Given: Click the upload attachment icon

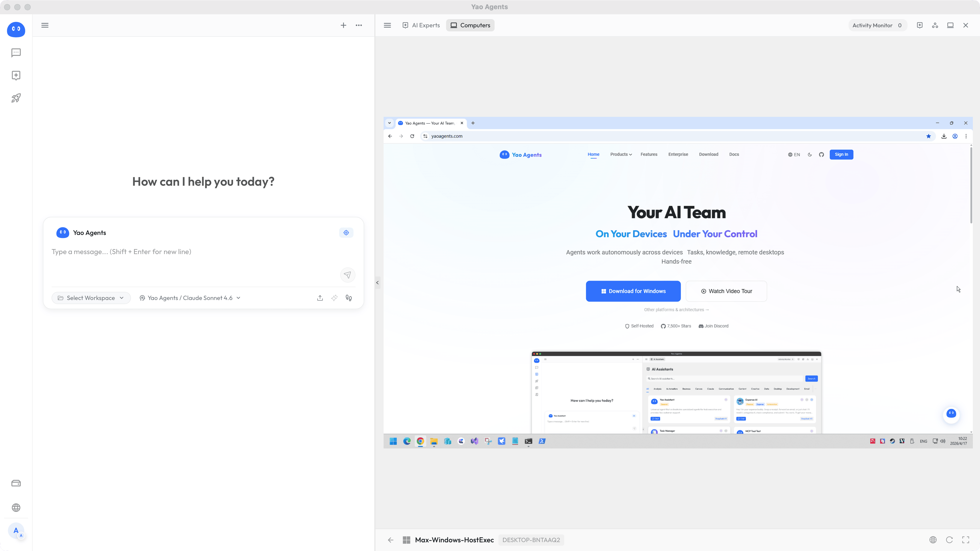Looking at the screenshot, I should [320, 298].
